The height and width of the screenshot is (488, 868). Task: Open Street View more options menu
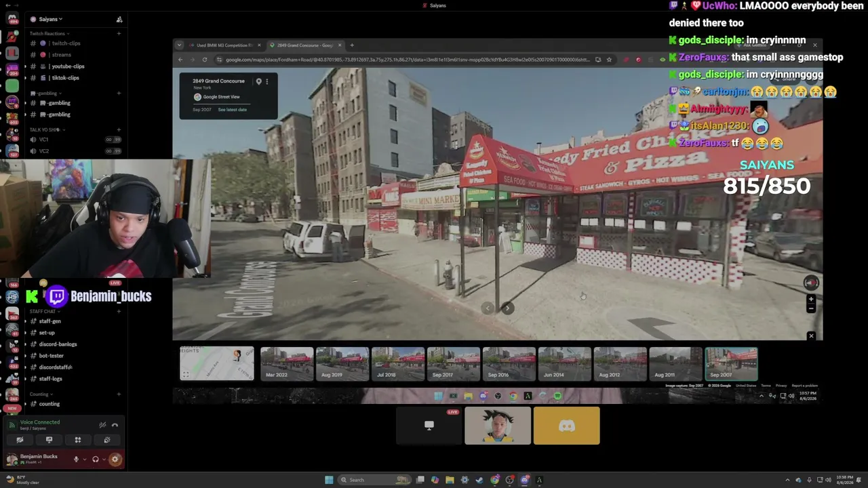pos(267,81)
